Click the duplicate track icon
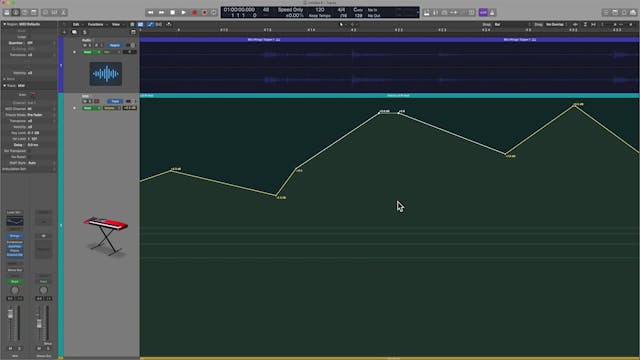Viewport: 640px width, 360px height. (74, 32)
